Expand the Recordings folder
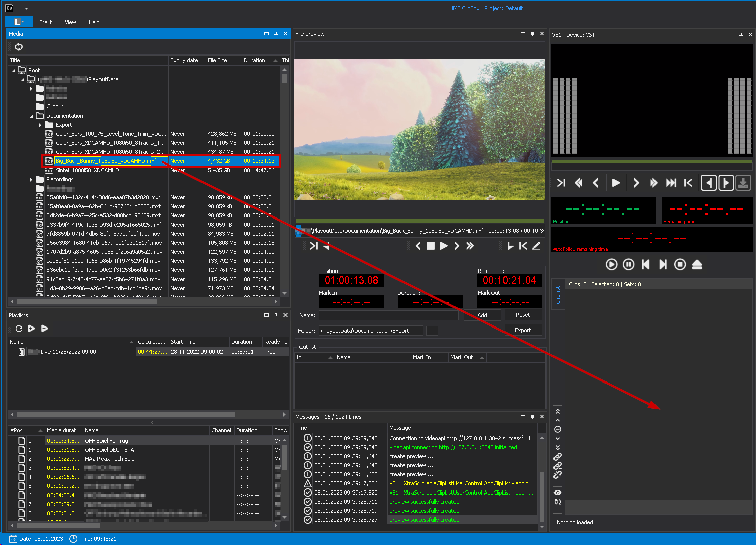This screenshot has width=756, height=545. coord(31,179)
